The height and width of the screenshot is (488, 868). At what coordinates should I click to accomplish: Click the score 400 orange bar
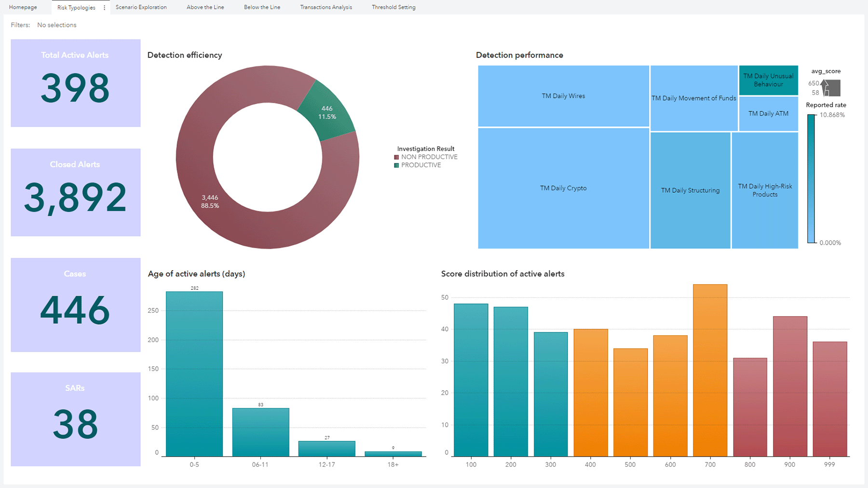tap(591, 393)
